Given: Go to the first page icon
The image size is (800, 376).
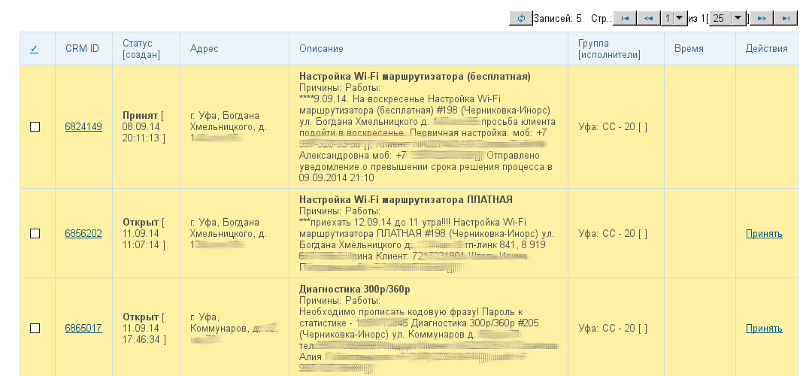Looking at the screenshot, I should tap(625, 18).
